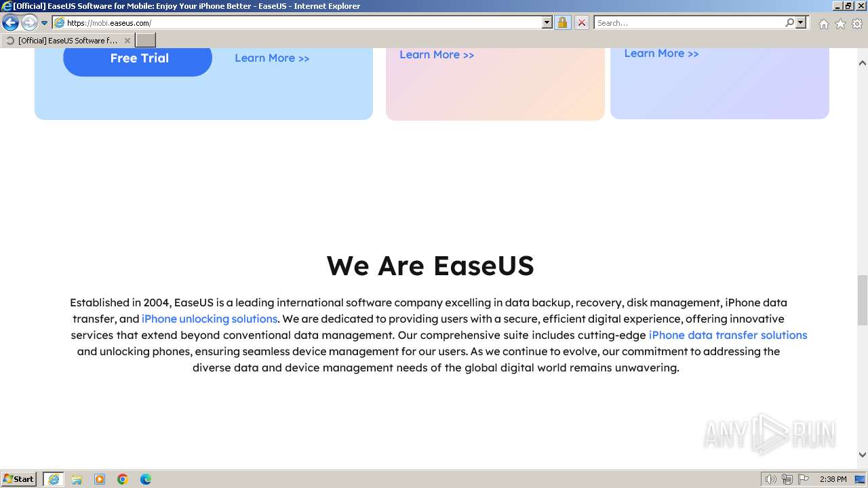The width and height of the screenshot is (868, 488).
Task: Open a new blank tab
Action: pyautogui.click(x=146, y=41)
